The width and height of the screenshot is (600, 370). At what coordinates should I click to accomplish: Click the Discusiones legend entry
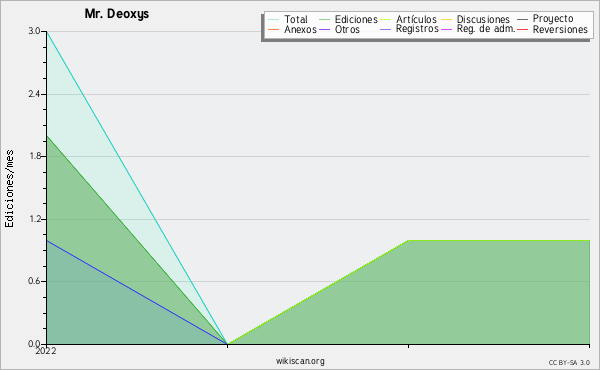(476, 19)
